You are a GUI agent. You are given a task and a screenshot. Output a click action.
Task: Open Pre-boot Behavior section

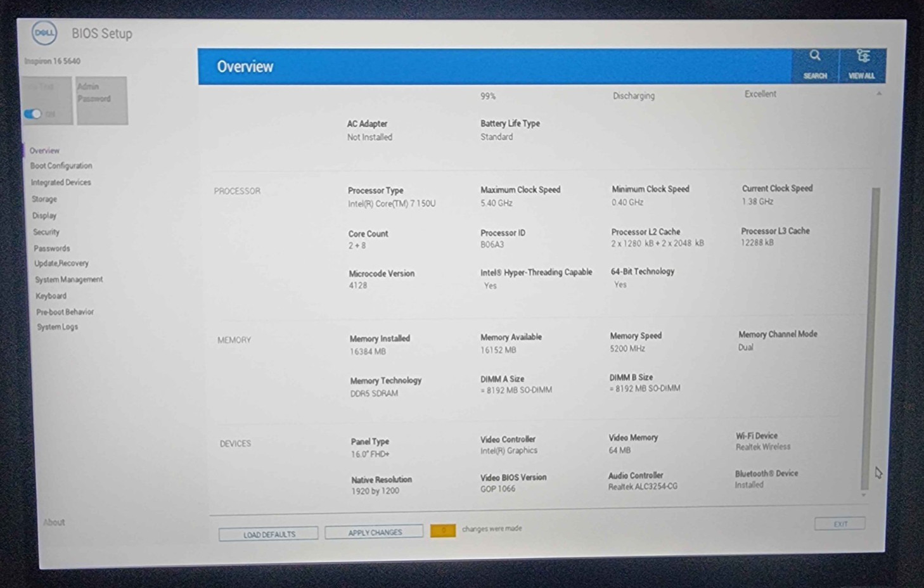(65, 312)
